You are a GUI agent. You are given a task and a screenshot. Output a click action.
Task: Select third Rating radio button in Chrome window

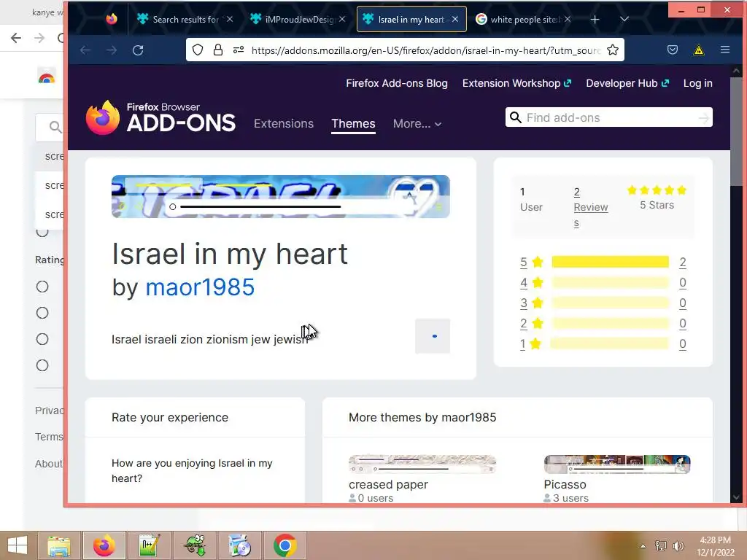tap(42, 339)
